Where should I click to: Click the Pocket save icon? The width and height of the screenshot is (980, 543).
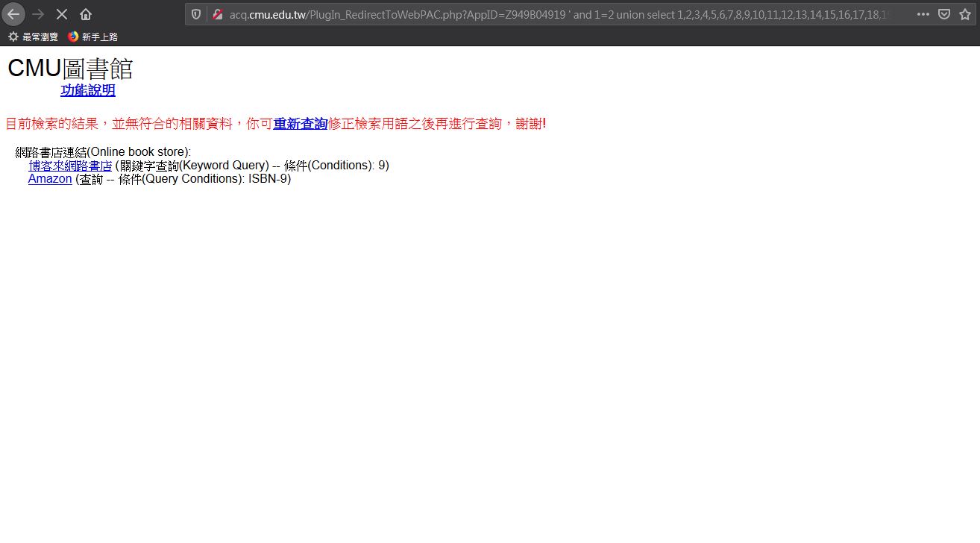tap(943, 14)
